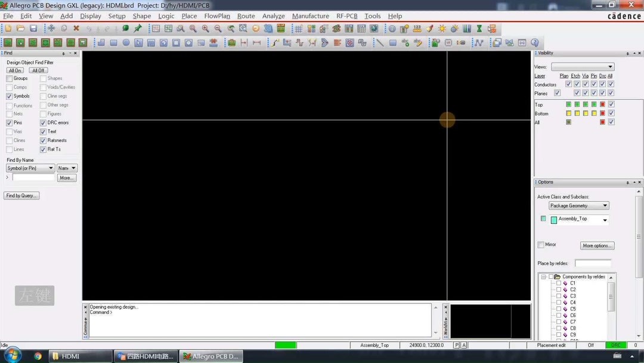The image size is (644, 363).
Task: Toggle visibility of the Bottom Via layer
Action: [x=586, y=113]
